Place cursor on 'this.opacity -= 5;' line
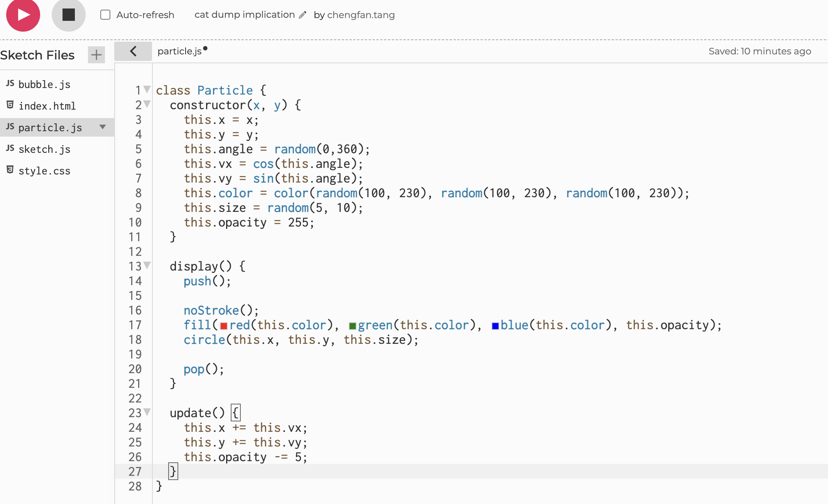The width and height of the screenshot is (828, 504). tap(245, 457)
